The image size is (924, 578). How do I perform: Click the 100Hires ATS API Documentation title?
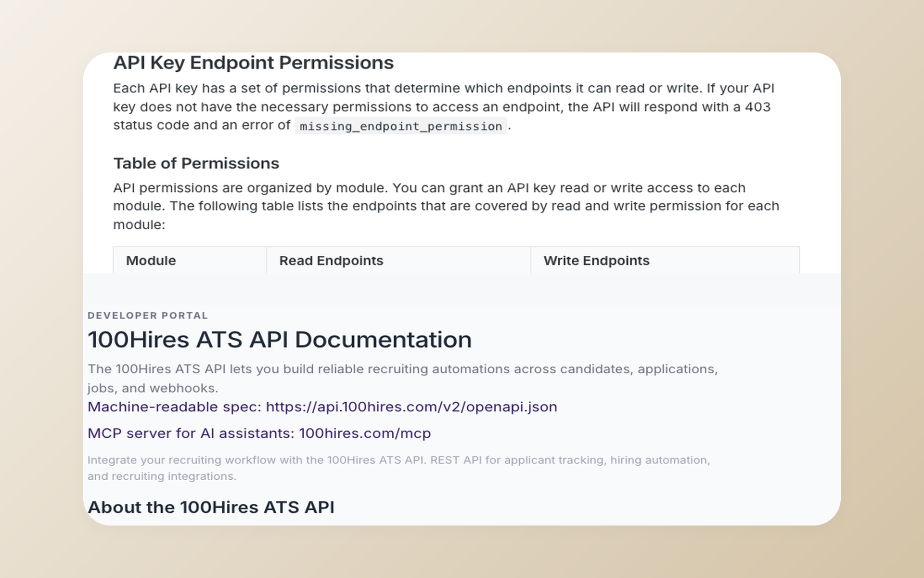point(280,340)
